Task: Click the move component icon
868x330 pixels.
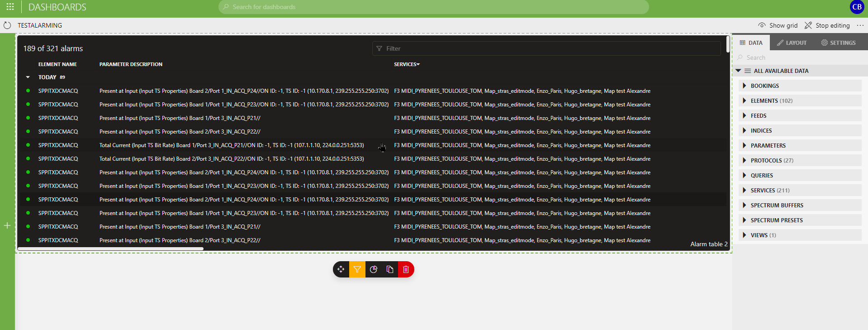Action: click(x=341, y=269)
